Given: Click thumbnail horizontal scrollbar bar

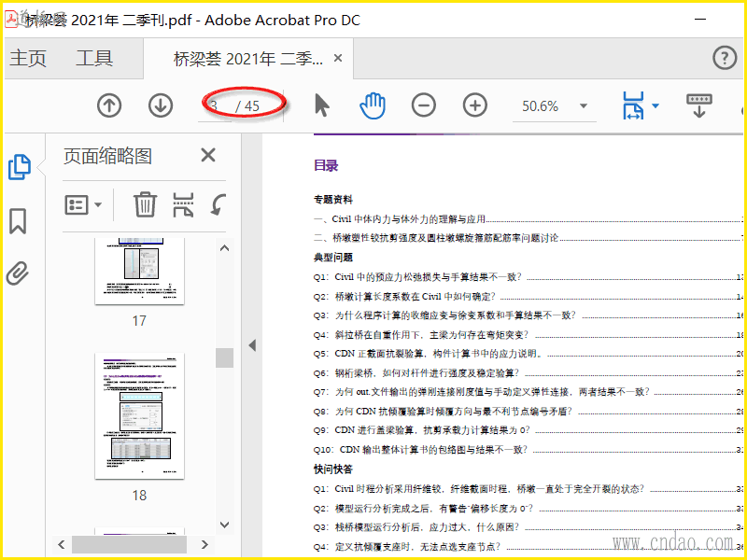Looking at the screenshot, I should pos(129,544).
